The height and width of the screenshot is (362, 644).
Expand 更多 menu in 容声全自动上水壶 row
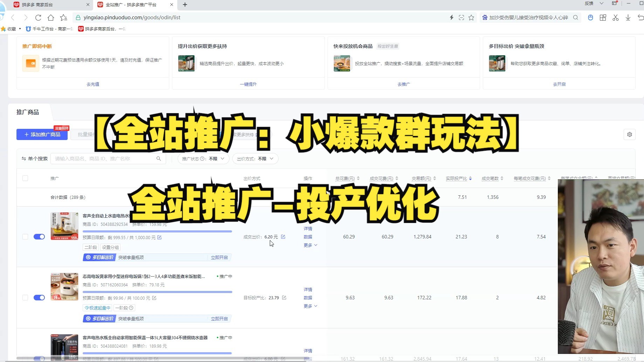click(310, 245)
